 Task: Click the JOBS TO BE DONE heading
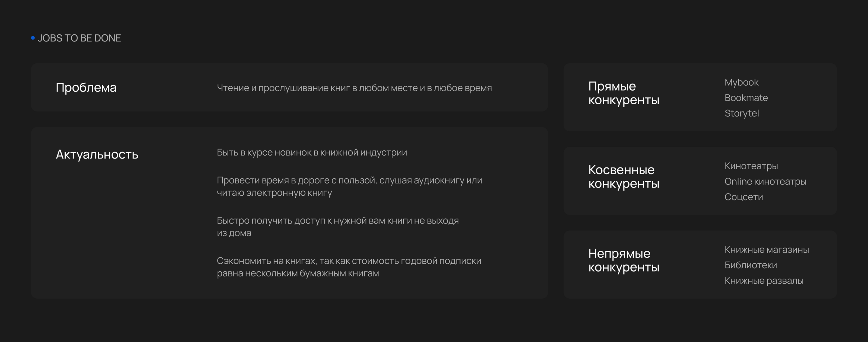pos(79,38)
